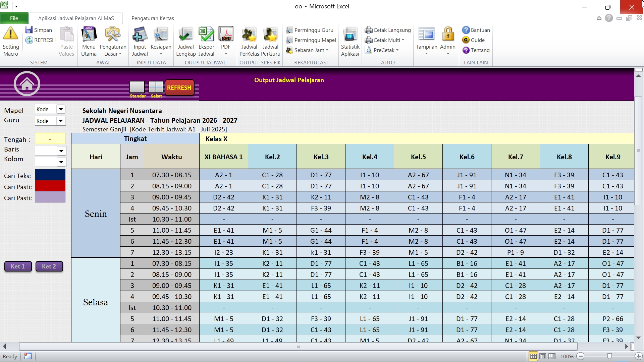This screenshot has height=362, width=644.
Task: Expand the Guru Kode dropdown
Action: click(x=61, y=121)
